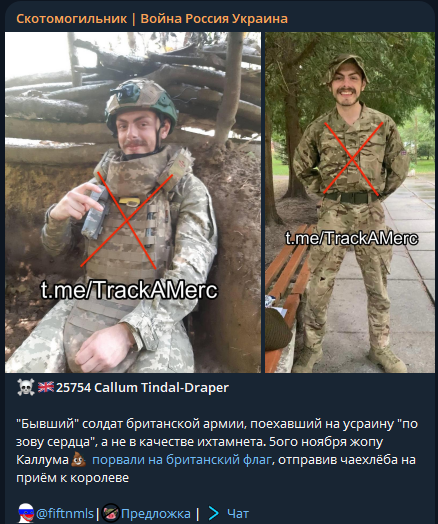Image resolution: width=438 pixels, height=524 pixels.
Task: Open the Скотомогильник channel name header
Action: coord(71,19)
